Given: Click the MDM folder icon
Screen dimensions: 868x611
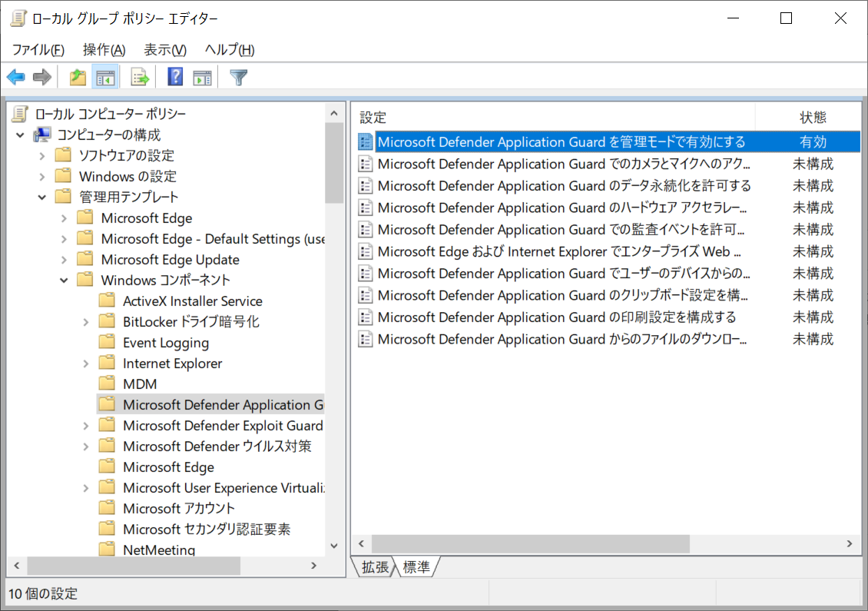Looking at the screenshot, I should (x=107, y=384).
